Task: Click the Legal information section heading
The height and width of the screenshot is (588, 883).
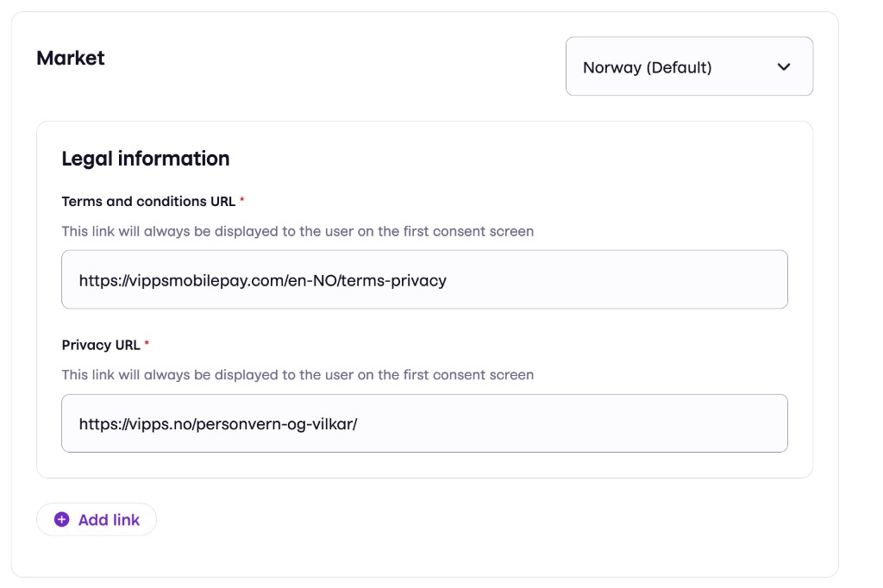Action: pos(145,159)
